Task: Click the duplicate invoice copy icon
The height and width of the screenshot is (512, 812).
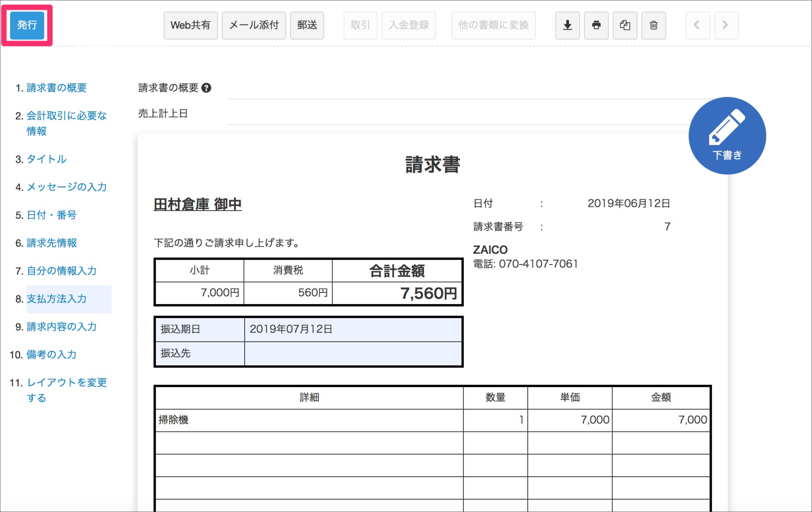Action: pos(625,25)
